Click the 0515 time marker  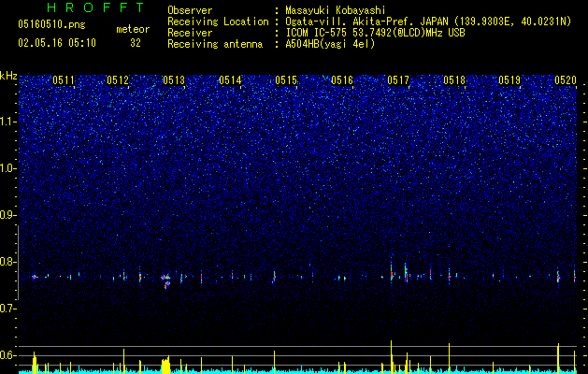click(x=286, y=80)
